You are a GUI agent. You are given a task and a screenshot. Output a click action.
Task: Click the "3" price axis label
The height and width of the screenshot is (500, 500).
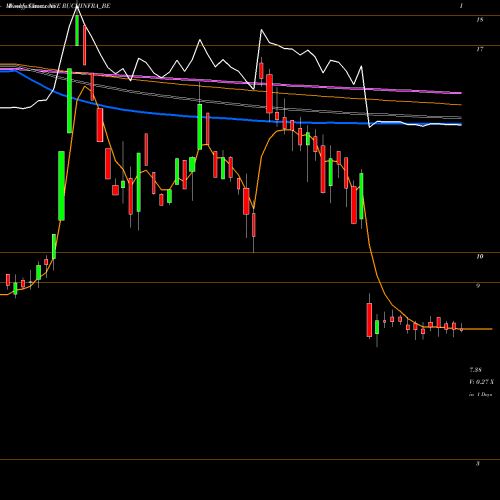(478, 463)
